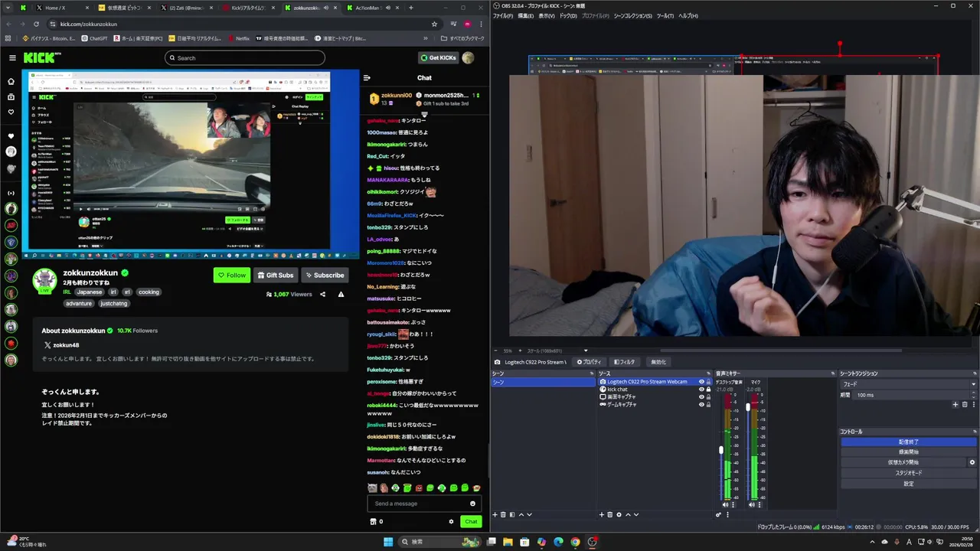Open Following heart outline icon in sidebar
Image resolution: width=980 pixels, height=551 pixels.
coord(11,112)
